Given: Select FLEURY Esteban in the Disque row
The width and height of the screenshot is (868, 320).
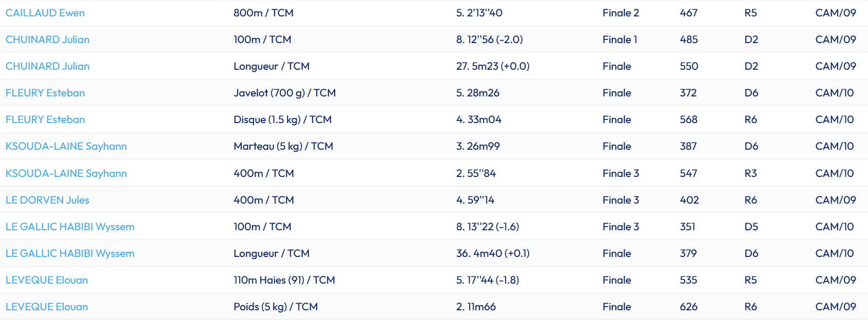Looking at the screenshot, I should point(45,119).
